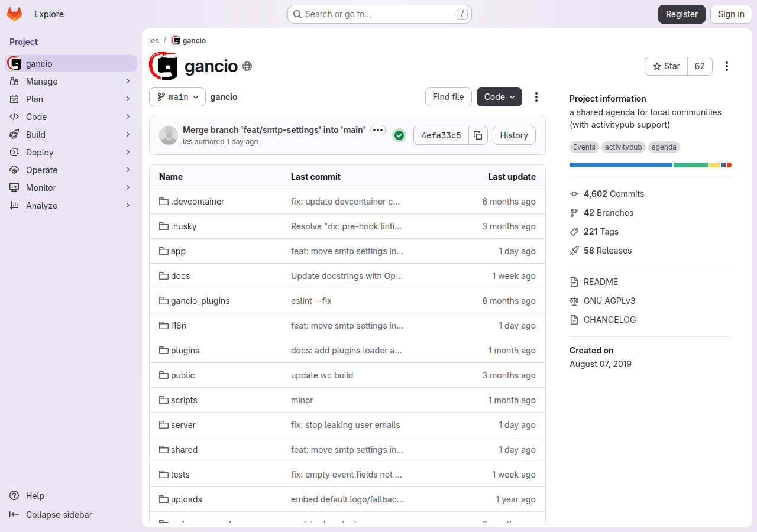Image resolution: width=757 pixels, height=532 pixels.
Task: Open project actions kebab menu beside Star
Action: click(x=727, y=66)
